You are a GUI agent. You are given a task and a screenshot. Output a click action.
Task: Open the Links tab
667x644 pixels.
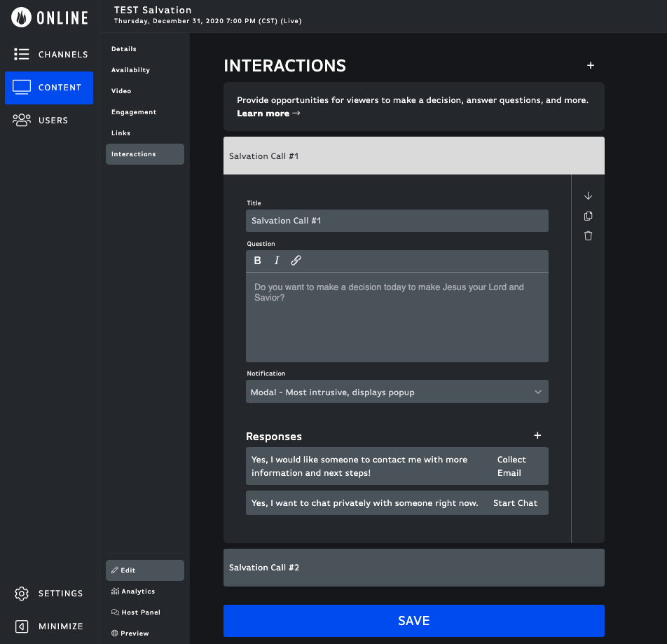(144, 132)
